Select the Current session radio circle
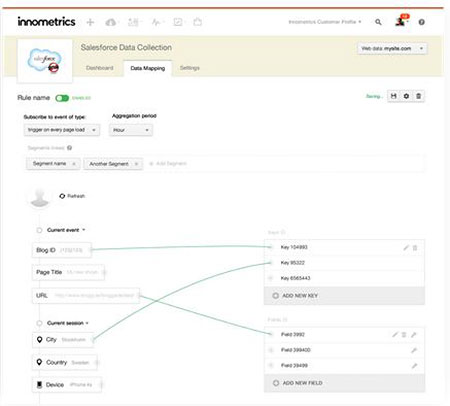This screenshot has height=406, width=450. 39,323
